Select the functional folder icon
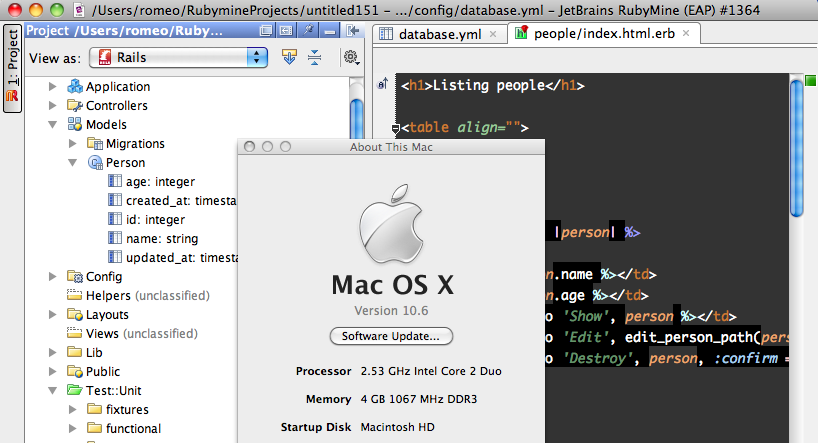818x443 pixels. 94,428
